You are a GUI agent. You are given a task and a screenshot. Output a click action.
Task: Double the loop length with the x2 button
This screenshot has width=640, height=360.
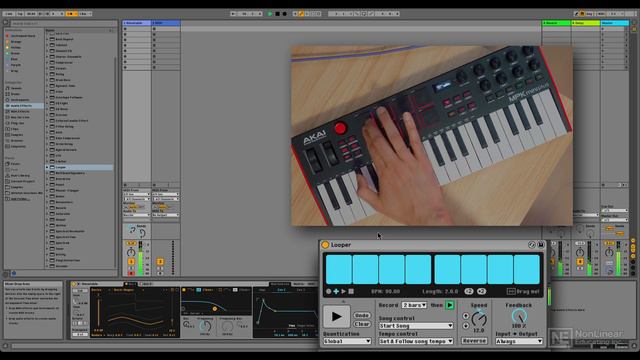[482, 291]
